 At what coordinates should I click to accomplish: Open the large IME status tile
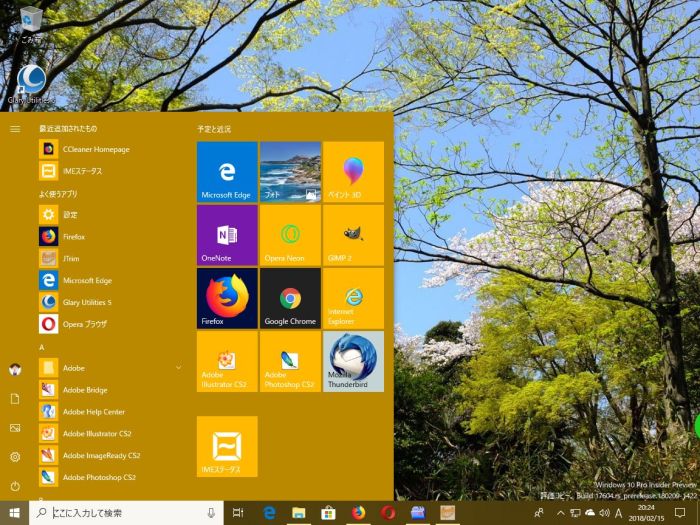click(x=227, y=446)
